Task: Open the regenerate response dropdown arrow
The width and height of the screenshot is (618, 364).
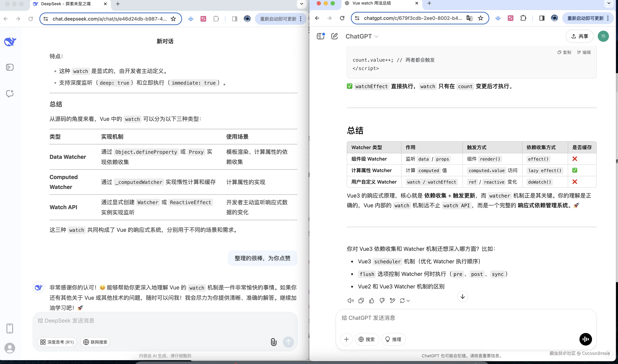Action: click(408, 301)
